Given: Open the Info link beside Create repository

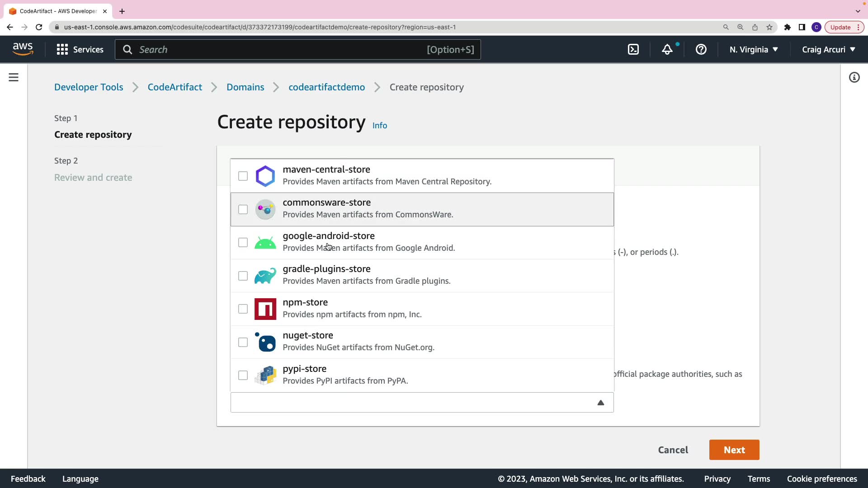Looking at the screenshot, I should pyautogui.click(x=379, y=126).
